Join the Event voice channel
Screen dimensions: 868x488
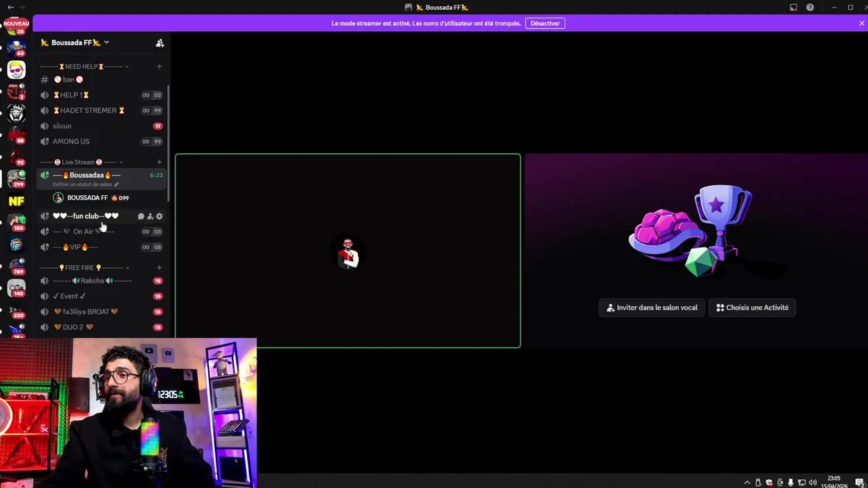[102, 296]
